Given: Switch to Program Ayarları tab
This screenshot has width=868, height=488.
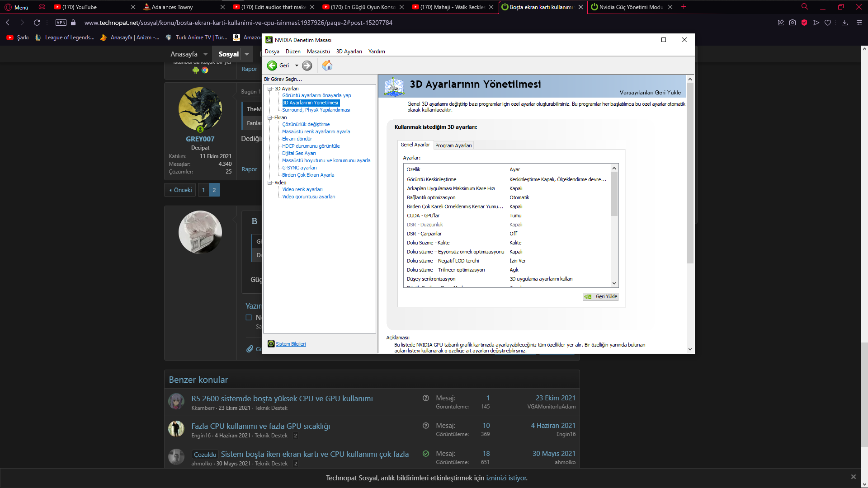Looking at the screenshot, I should click(453, 145).
